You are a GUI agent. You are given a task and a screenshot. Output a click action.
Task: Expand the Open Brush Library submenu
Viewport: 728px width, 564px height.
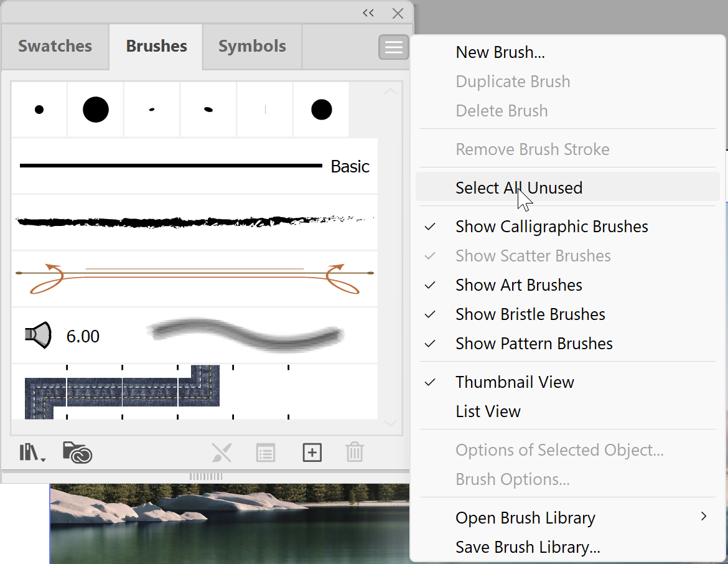point(567,517)
